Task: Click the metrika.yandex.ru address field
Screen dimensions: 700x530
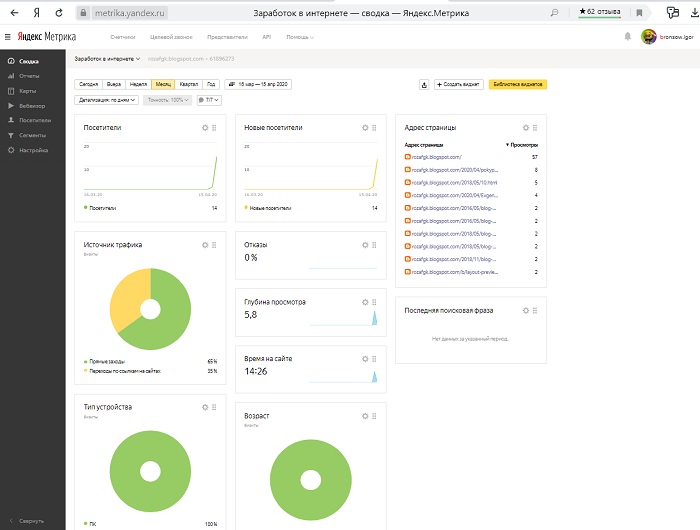Action: click(129, 13)
